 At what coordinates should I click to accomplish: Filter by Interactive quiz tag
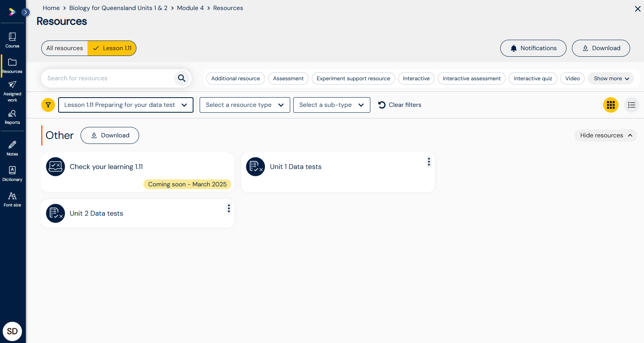(533, 78)
